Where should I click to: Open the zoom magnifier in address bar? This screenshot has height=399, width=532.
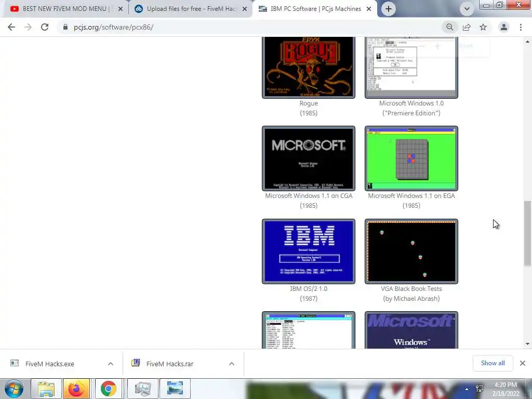tap(449, 27)
